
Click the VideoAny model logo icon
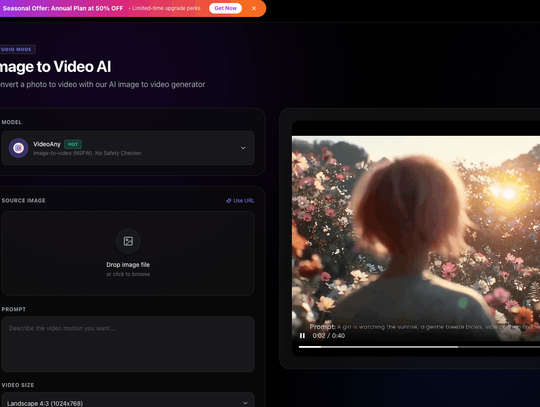coord(18,148)
